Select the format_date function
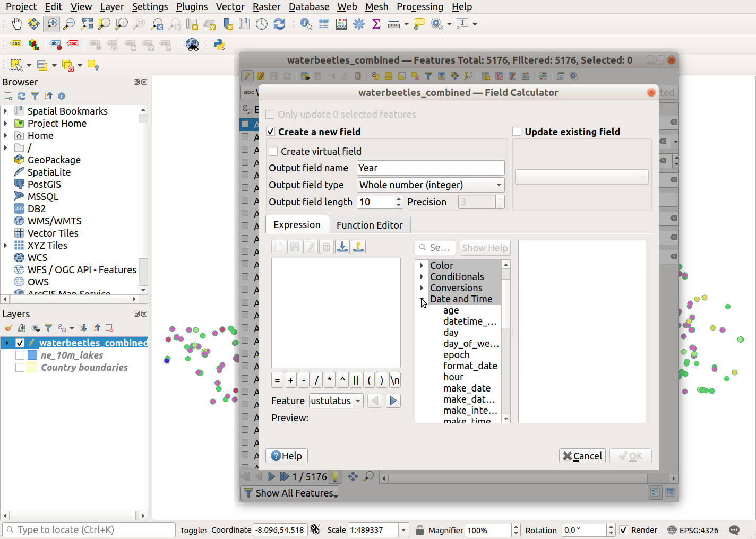Screen dimensions: 756x539 tap(470, 366)
